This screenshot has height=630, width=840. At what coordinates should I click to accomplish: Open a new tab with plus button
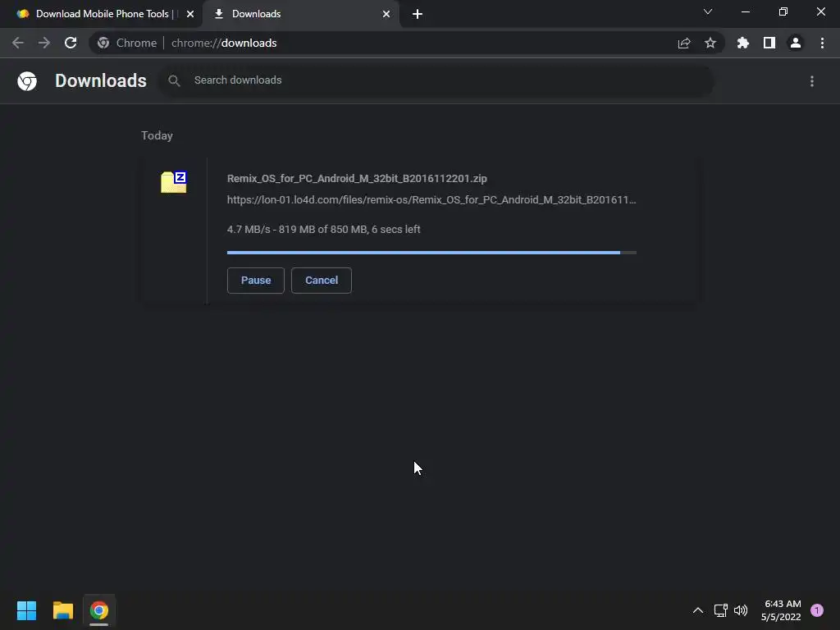pyautogui.click(x=418, y=14)
